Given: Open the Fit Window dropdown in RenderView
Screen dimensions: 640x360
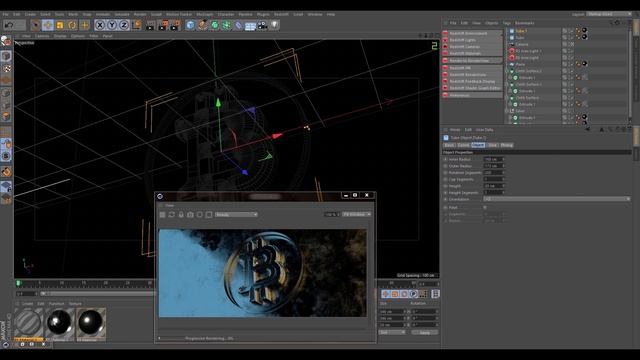Looking at the screenshot, I should [x=357, y=214].
